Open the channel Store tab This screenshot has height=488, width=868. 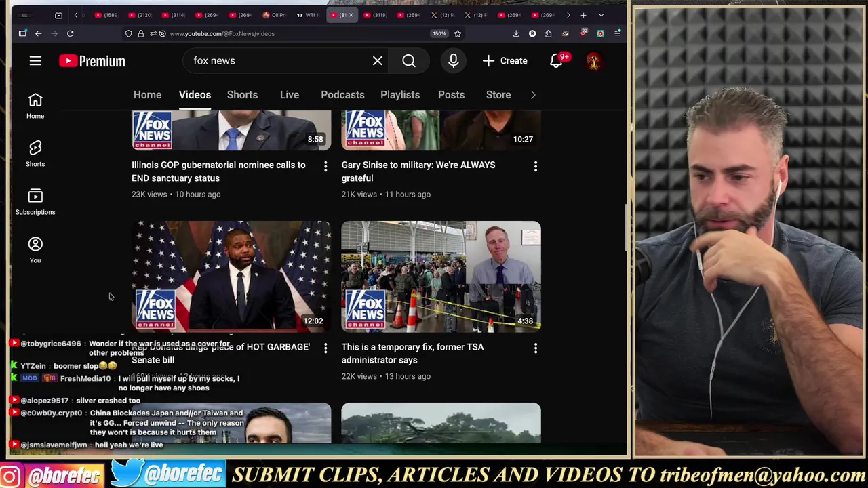point(498,95)
